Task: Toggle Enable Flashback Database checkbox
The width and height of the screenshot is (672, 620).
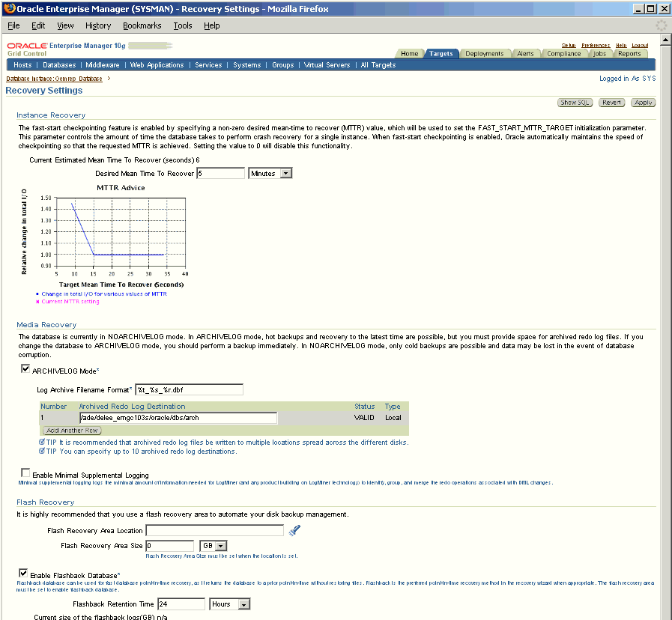Action: (23, 573)
